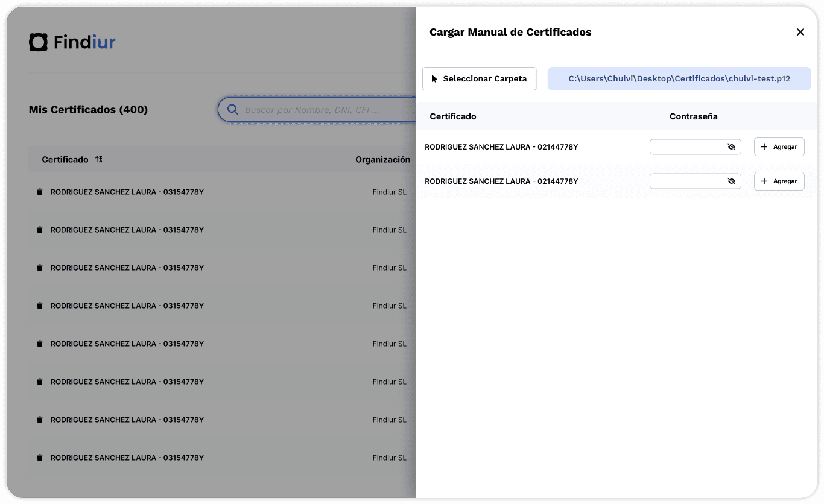Click the Certificado header in the side panel
The image size is (824, 504).
453,116
